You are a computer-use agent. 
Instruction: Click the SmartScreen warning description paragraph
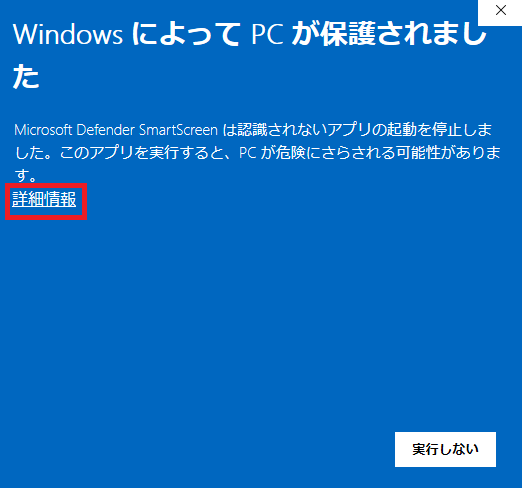pyautogui.click(x=257, y=152)
